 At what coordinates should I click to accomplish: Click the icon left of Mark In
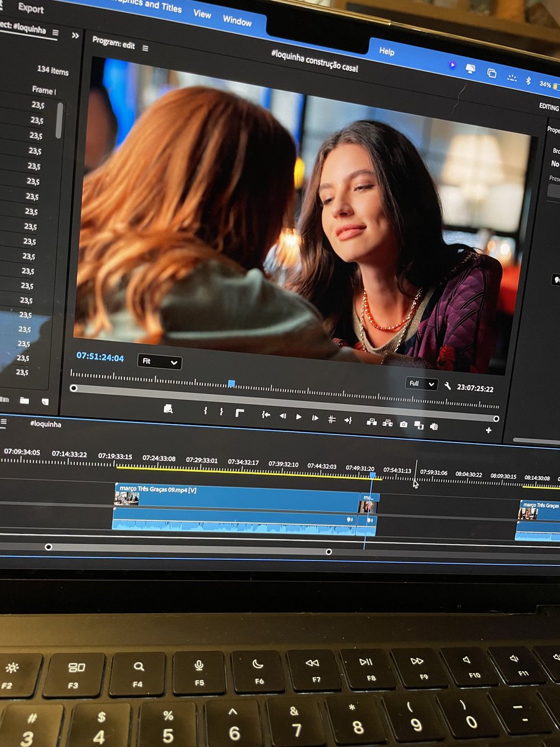click(x=167, y=409)
